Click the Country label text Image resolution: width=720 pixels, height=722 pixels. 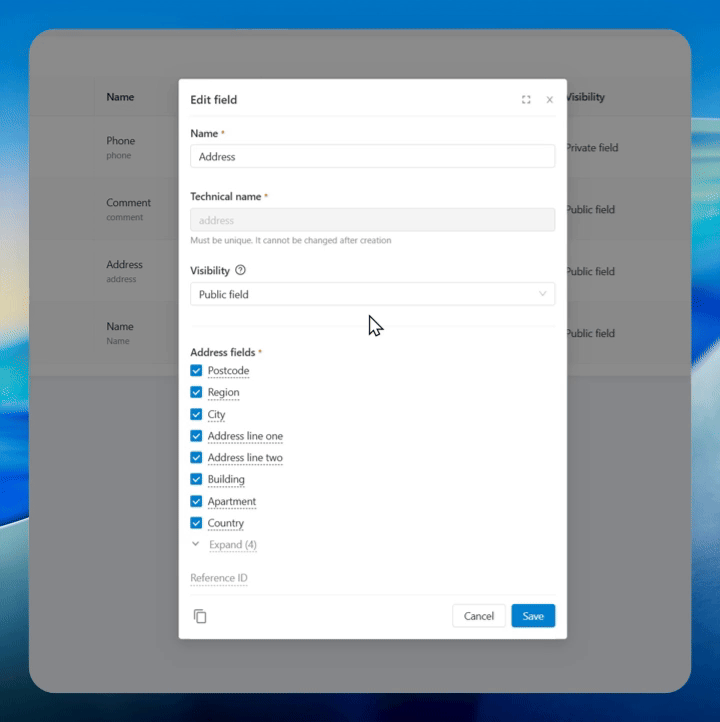pyautogui.click(x=226, y=523)
